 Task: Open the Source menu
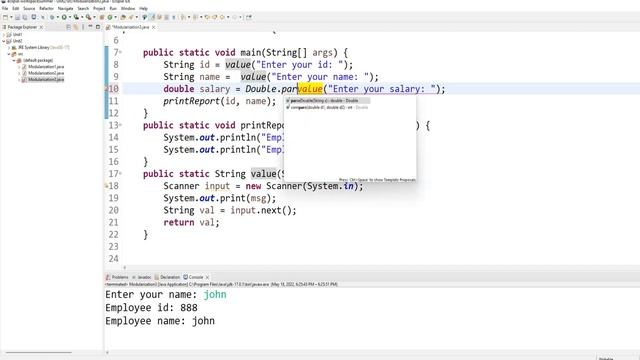point(29,8)
